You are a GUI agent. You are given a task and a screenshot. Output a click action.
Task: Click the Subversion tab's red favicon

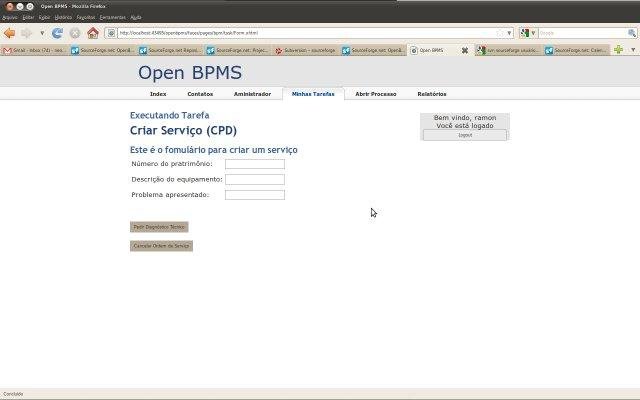pyautogui.click(x=278, y=51)
